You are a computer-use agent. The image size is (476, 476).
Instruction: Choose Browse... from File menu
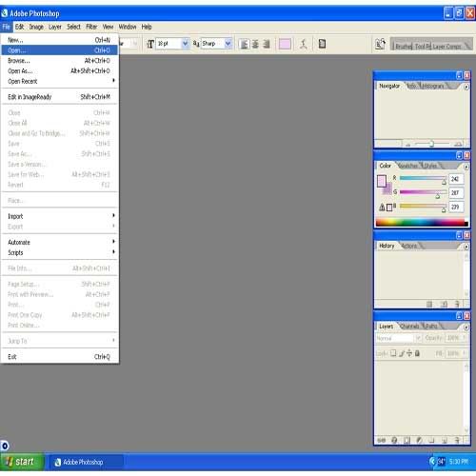click(59, 61)
